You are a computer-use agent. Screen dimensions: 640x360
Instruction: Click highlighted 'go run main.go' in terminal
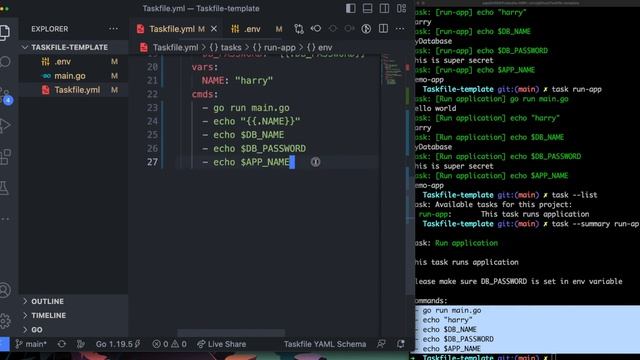[452, 311]
